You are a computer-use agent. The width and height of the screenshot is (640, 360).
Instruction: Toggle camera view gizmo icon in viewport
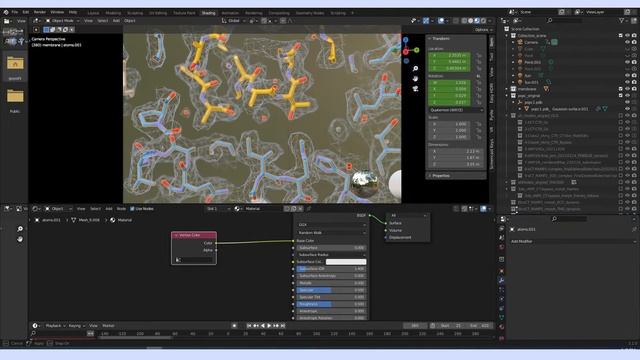coord(415,88)
